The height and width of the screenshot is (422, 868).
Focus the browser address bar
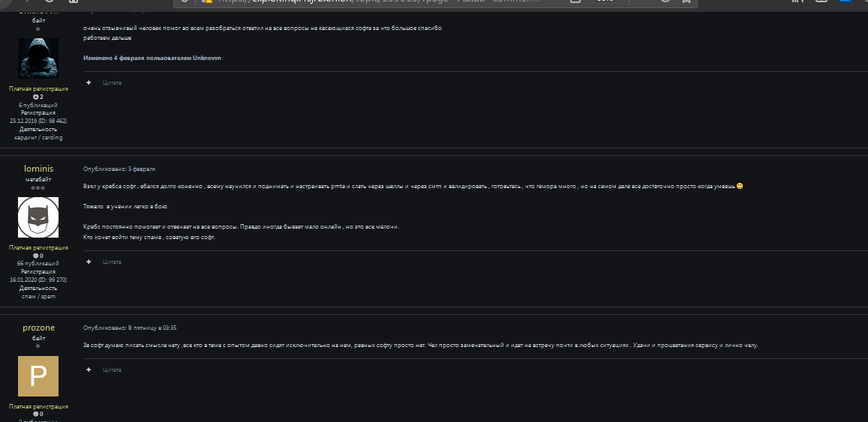(375, 2)
